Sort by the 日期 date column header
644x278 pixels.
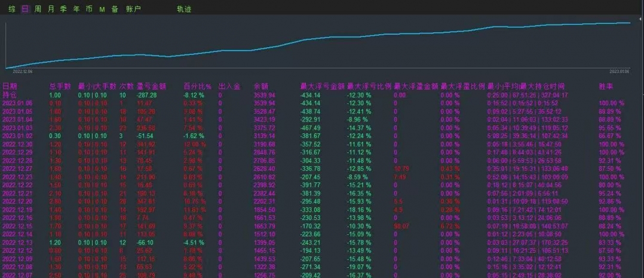pyautogui.click(x=10, y=86)
